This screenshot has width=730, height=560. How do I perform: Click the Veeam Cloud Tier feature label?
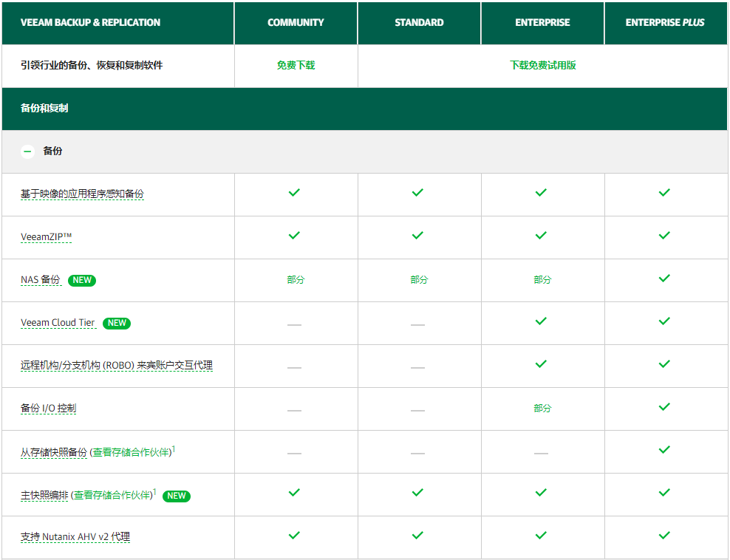(x=58, y=322)
